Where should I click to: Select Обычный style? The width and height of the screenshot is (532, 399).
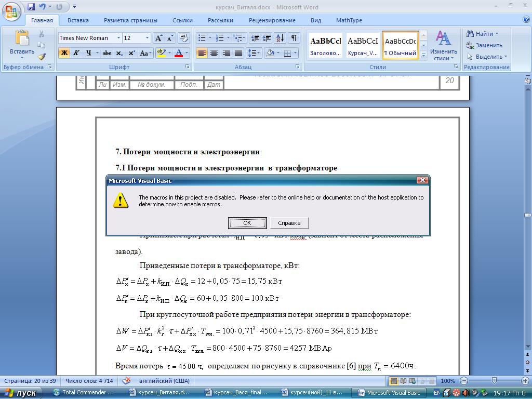(x=401, y=46)
